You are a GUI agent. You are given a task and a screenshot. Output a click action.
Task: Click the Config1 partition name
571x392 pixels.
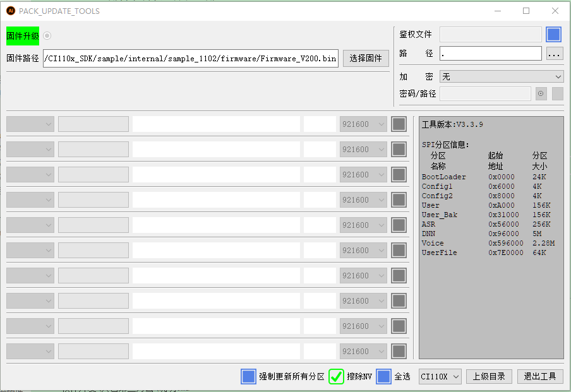[x=437, y=186]
